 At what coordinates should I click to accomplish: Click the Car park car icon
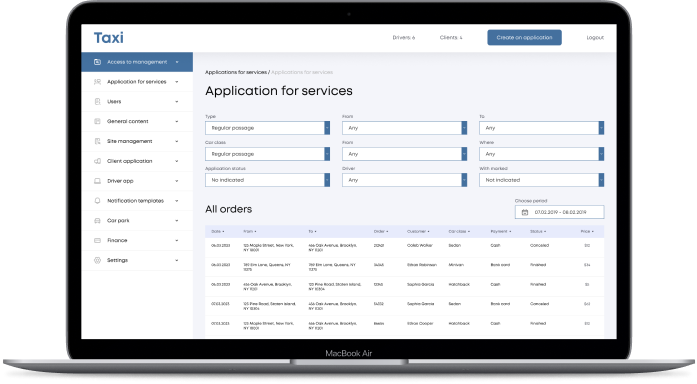pos(97,220)
